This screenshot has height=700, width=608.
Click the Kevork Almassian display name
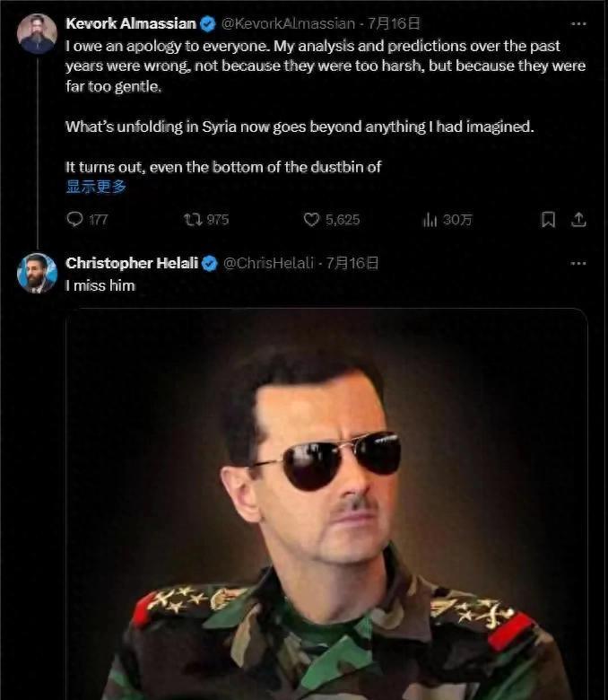click(x=131, y=23)
